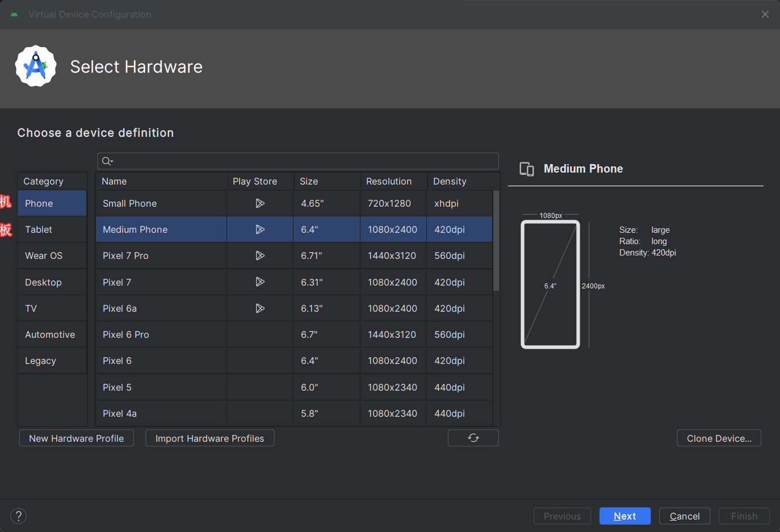The height and width of the screenshot is (532, 780).
Task: Select the TV category
Action: coord(52,308)
